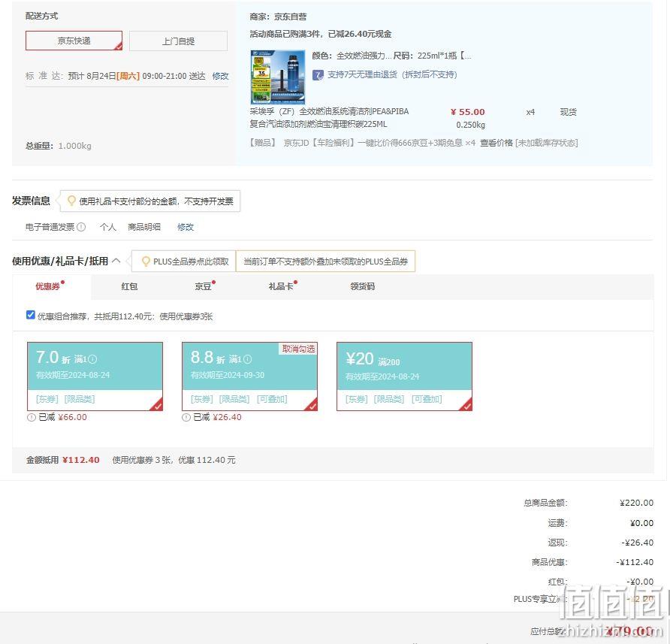Open the 礼品卡 tab
The height and width of the screenshot is (644, 670).
pos(281,286)
